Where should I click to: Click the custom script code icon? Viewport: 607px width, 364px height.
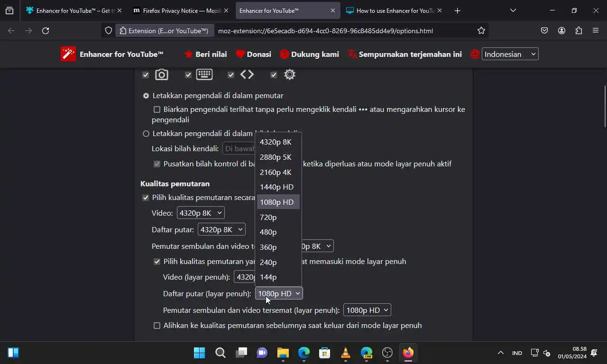tap(247, 74)
